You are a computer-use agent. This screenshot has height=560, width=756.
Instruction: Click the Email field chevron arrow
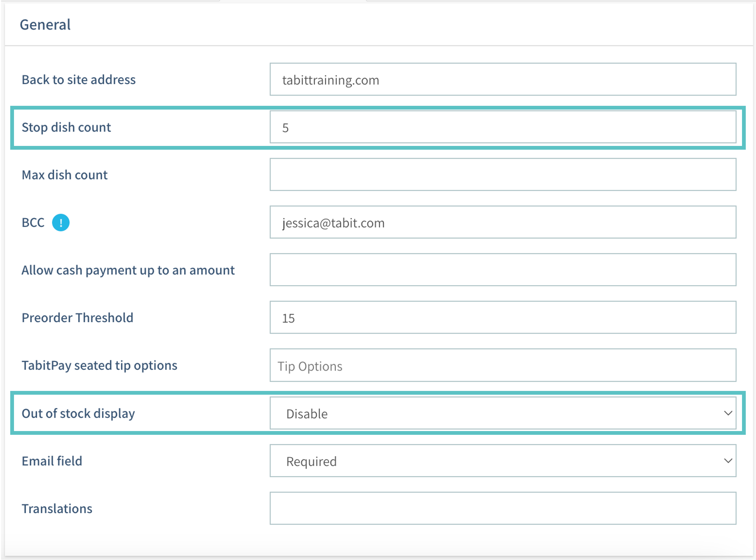pyautogui.click(x=727, y=461)
